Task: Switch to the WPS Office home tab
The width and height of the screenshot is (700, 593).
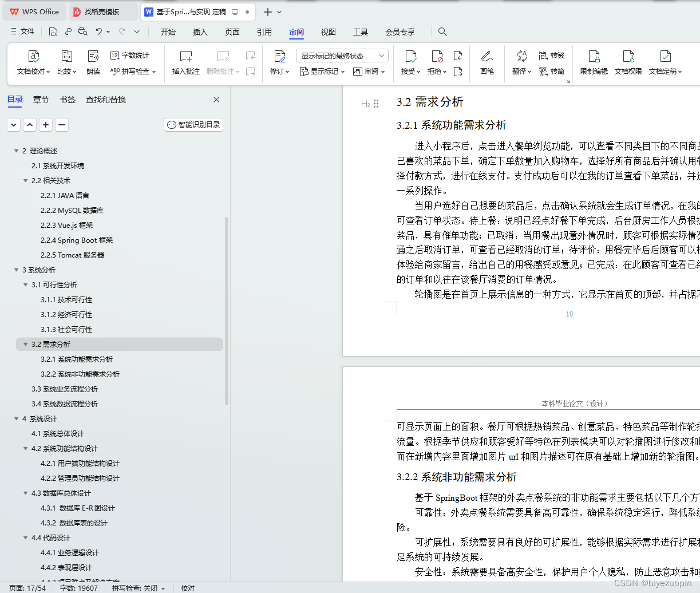Action: pyautogui.click(x=34, y=11)
